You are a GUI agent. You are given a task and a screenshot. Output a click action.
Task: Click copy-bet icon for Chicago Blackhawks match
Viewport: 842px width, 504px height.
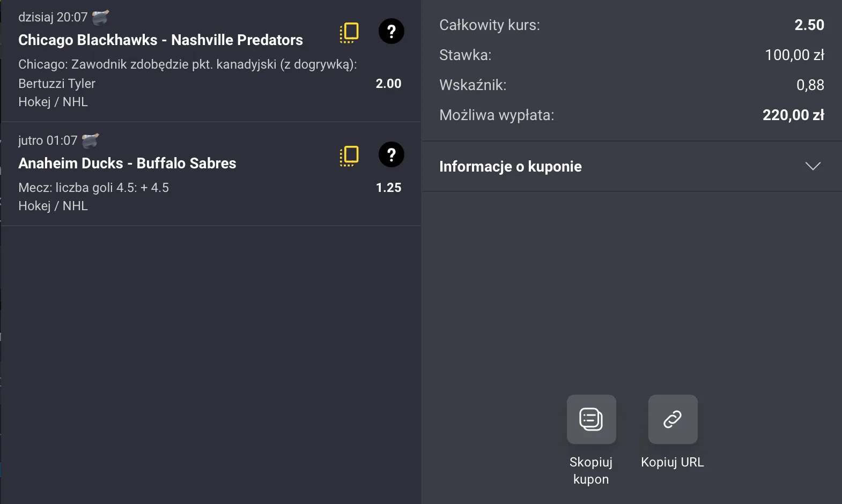pyautogui.click(x=349, y=33)
